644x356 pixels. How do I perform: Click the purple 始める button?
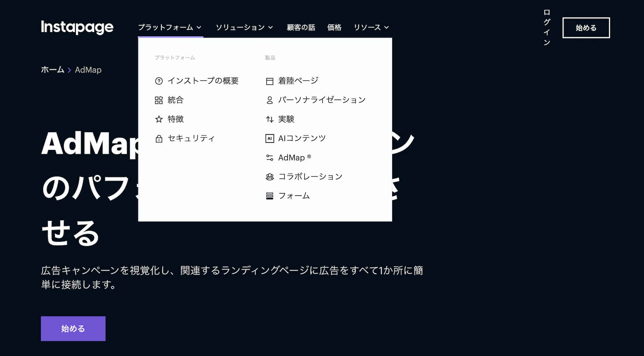[73, 329]
